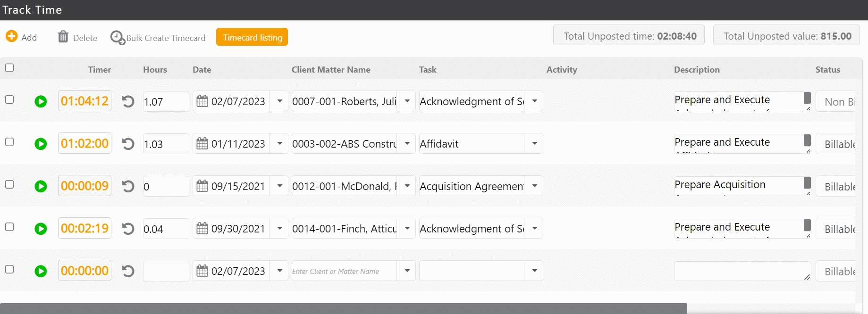
Task: Sort by the Client Matter Name column header
Action: point(330,70)
